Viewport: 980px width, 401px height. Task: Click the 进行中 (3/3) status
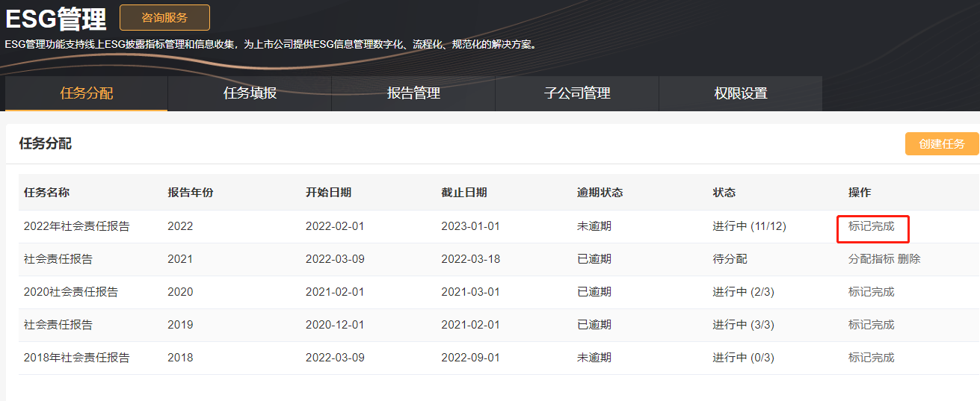744,325
